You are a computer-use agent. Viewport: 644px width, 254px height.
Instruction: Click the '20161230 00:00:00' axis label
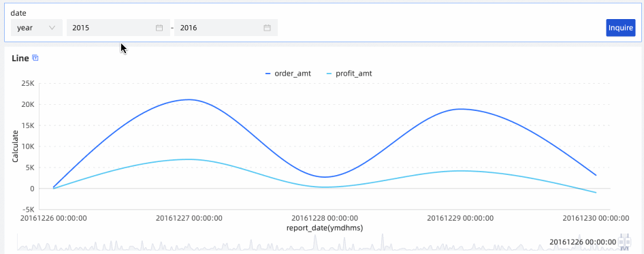point(596,218)
